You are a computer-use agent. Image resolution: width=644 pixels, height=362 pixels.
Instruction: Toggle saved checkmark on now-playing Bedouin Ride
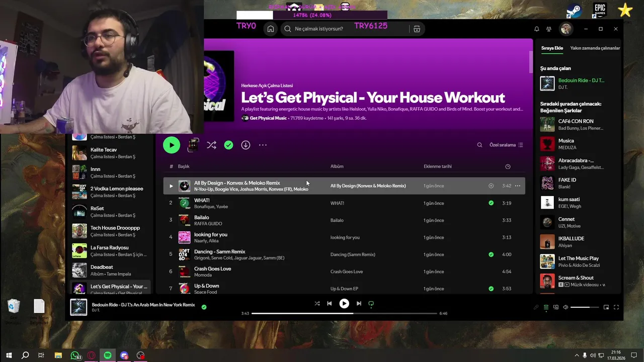[x=204, y=307]
